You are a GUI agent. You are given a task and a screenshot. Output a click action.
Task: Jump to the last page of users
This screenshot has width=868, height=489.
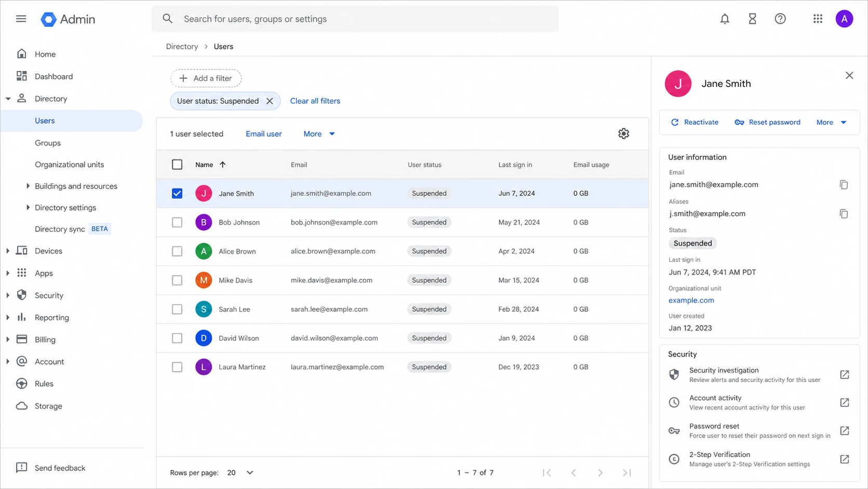coord(627,472)
